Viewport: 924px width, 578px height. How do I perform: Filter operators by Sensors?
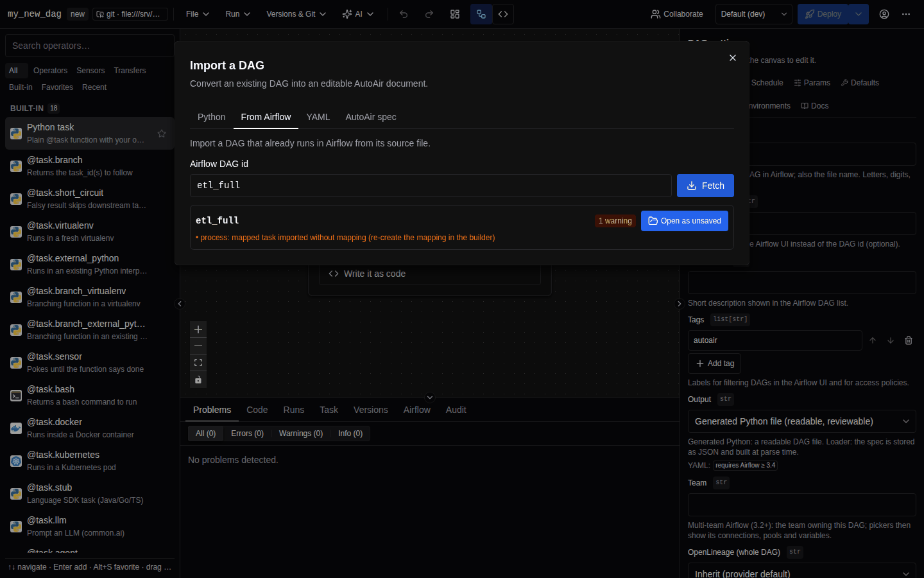(90, 71)
